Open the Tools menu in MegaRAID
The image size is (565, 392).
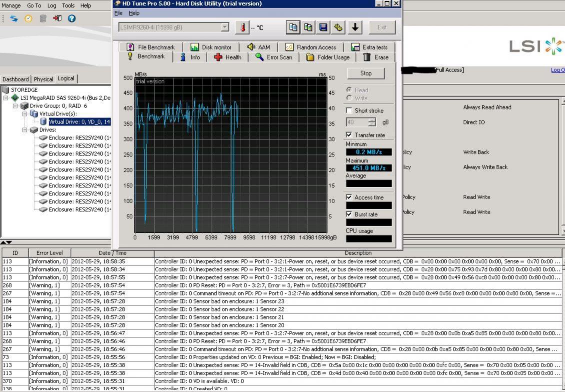(x=68, y=5)
